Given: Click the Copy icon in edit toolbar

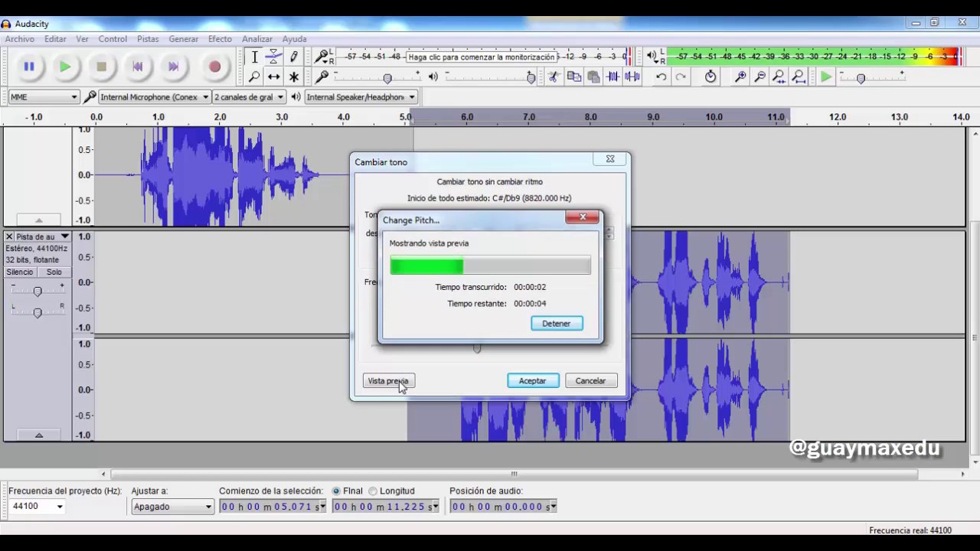Looking at the screenshot, I should pyautogui.click(x=573, y=77).
